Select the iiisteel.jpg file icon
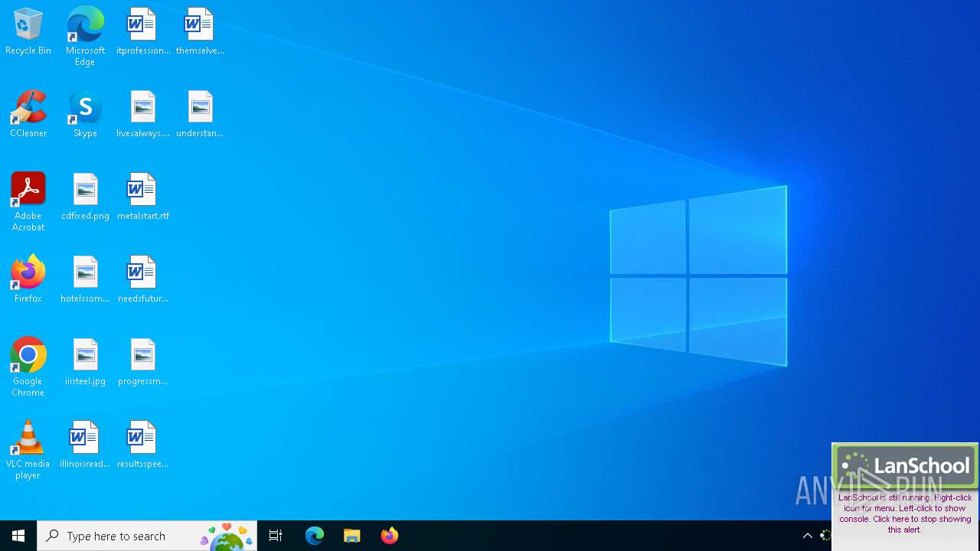 click(85, 363)
